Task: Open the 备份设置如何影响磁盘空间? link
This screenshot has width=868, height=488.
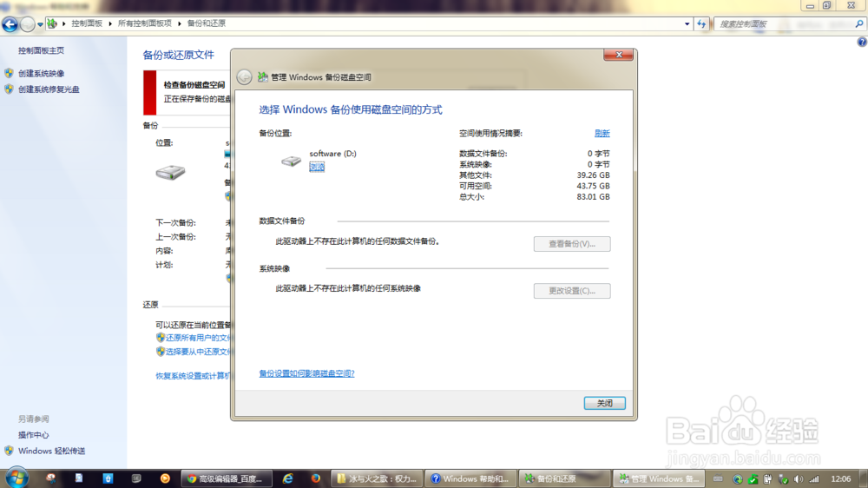Action: point(306,373)
